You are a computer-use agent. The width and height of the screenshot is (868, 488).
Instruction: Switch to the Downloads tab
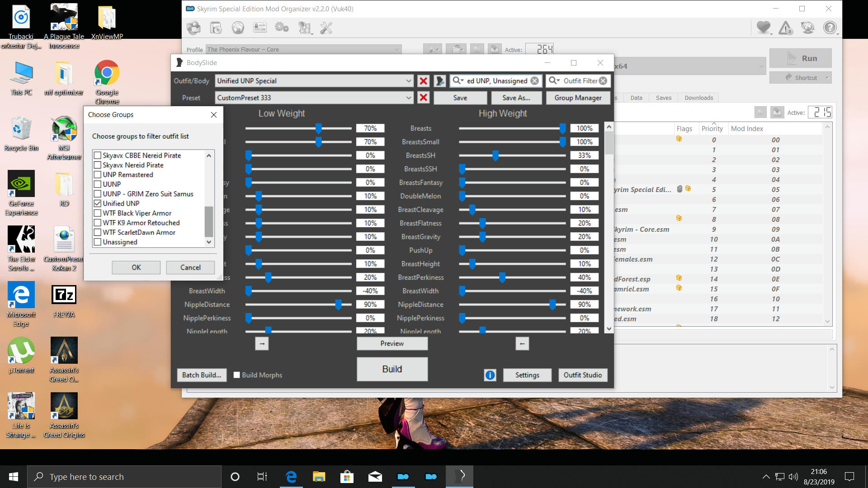coord(698,98)
